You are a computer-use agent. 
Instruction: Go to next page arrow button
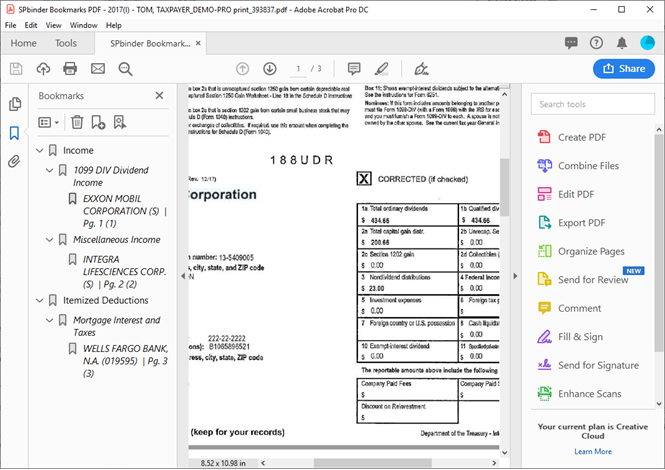[270, 68]
